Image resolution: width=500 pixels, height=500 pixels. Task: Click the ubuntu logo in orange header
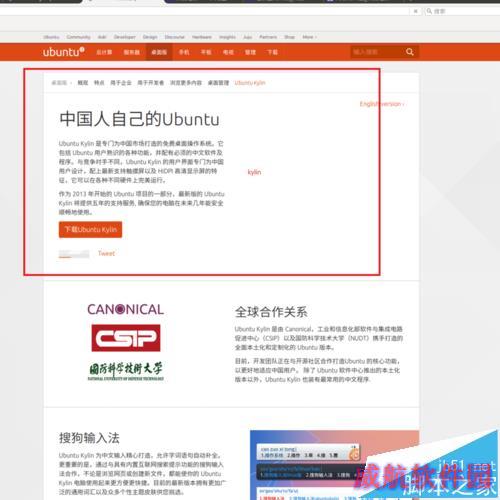tap(63, 52)
